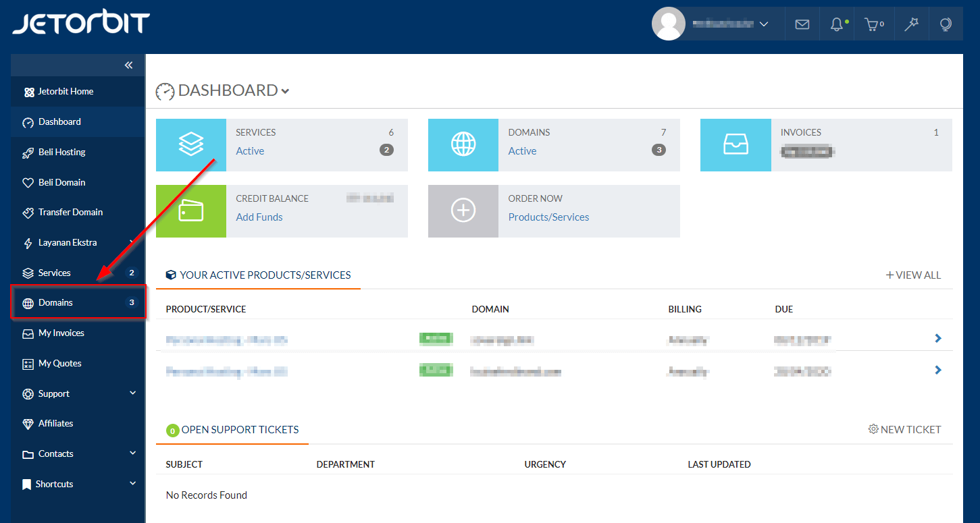Click the Order Now plus tile icon
The width and height of the screenshot is (980, 523).
[x=463, y=211]
